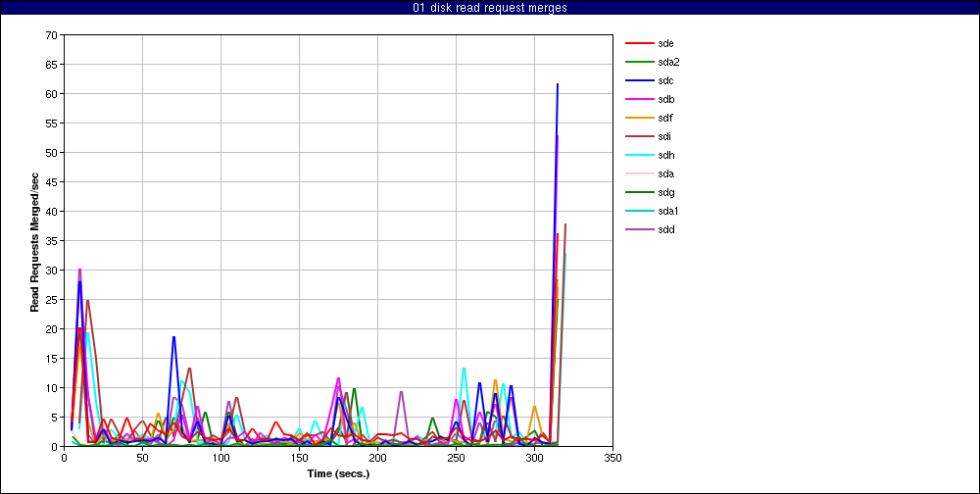Click the 'Time (secs.)' axis label

click(339, 473)
